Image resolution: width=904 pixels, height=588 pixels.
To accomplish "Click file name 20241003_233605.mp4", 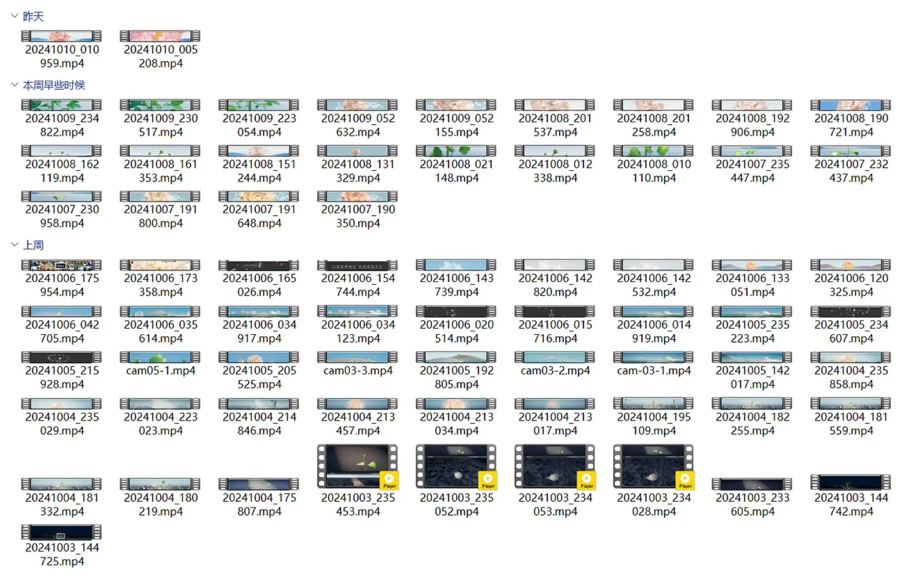I will (x=752, y=504).
